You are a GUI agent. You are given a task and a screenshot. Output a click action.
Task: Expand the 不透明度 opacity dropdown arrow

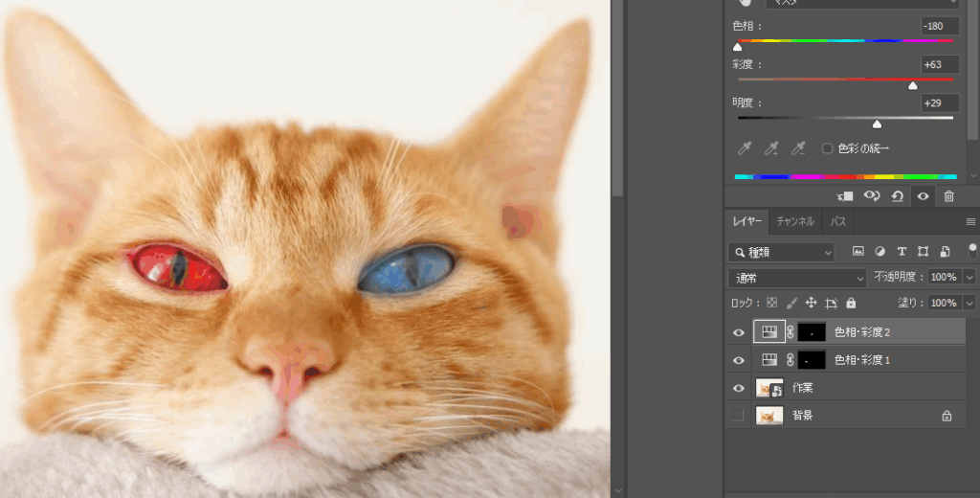(x=969, y=278)
